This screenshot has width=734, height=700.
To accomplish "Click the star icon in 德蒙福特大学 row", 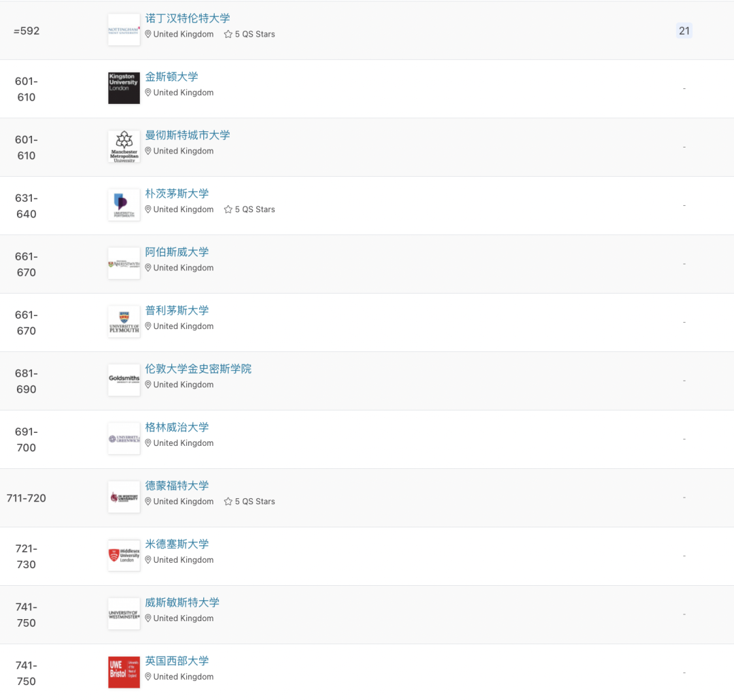I will [x=228, y=502].
